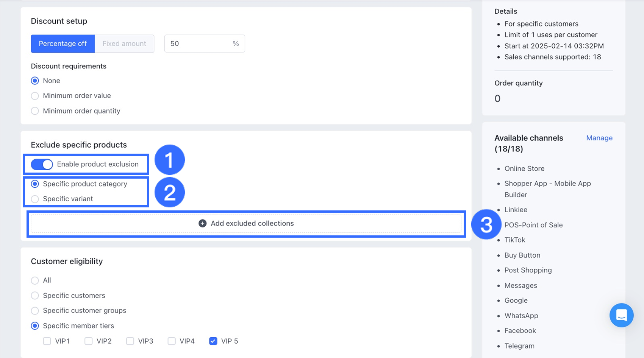Select Specific product category option

pos(35,184)
